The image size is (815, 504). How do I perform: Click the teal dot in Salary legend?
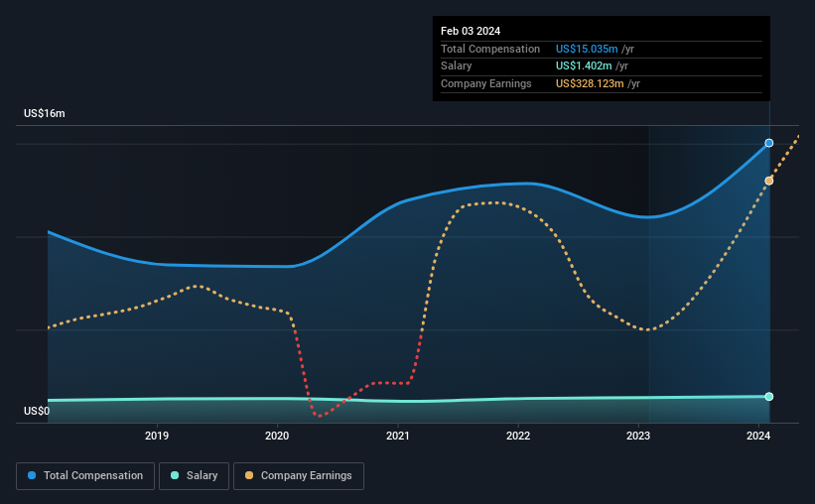click(x=175, y=475)
